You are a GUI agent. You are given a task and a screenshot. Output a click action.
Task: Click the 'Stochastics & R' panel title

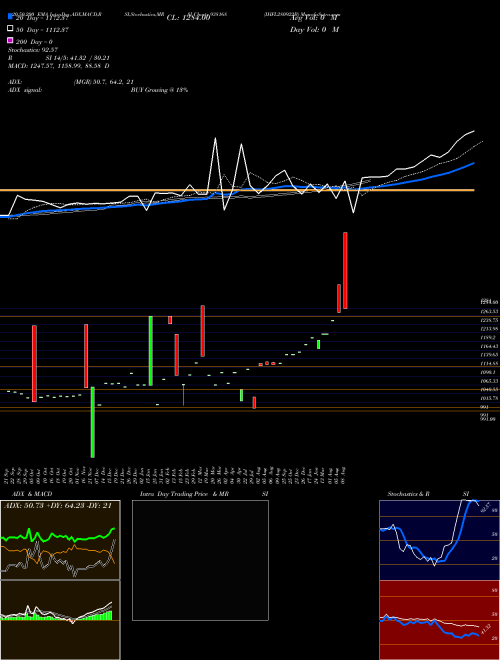[x=409, y=494]
